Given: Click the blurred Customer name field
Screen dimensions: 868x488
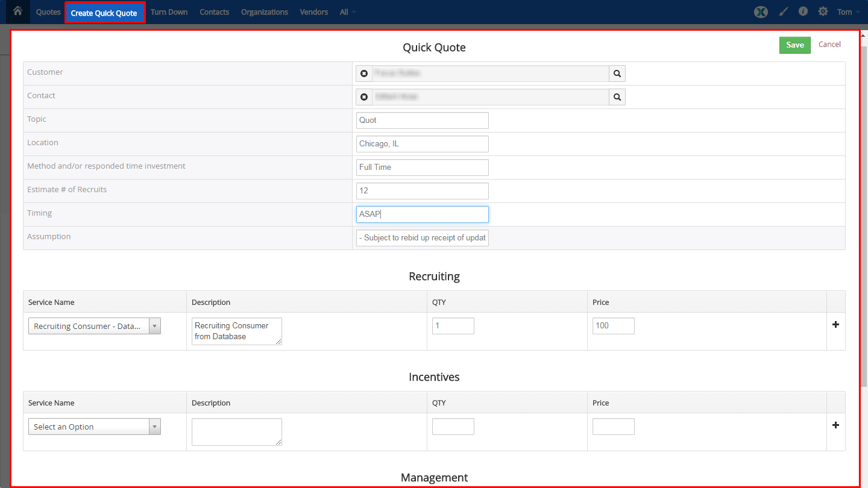Looking at the screenshot, I should (491, 74).
